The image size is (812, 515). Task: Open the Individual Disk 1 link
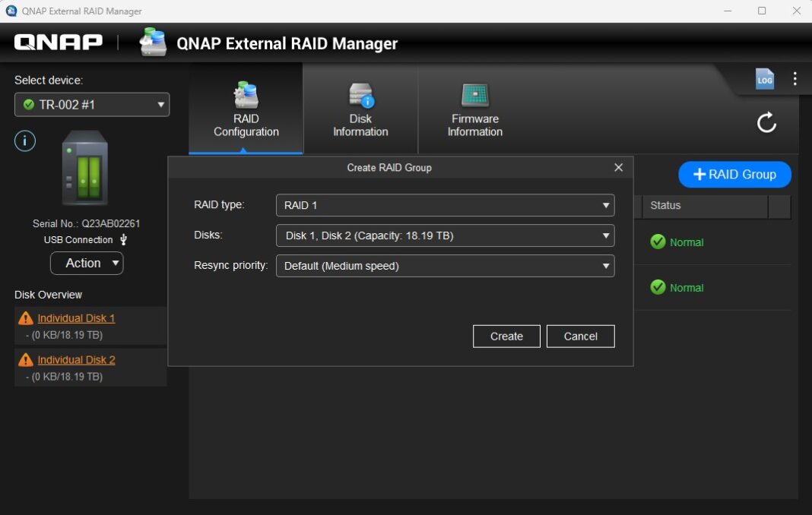pos(76,318)
